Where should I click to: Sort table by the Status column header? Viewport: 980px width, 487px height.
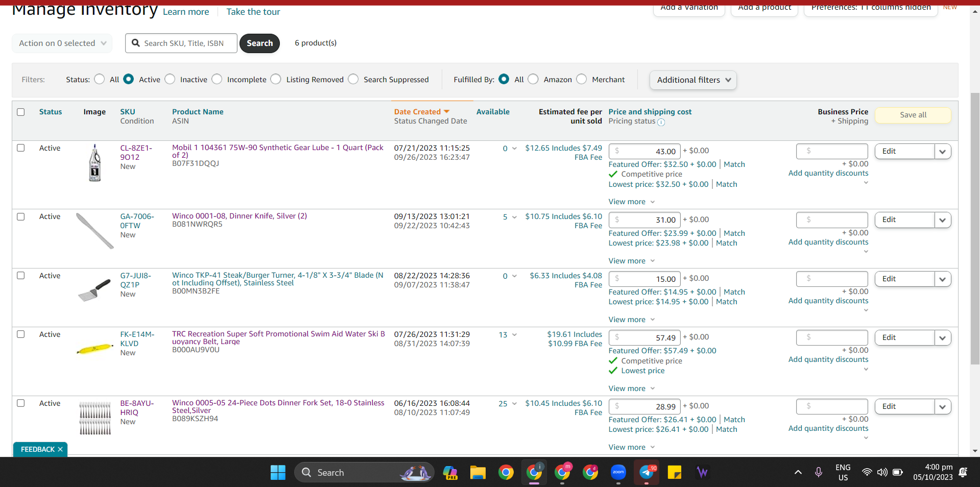click(51, 112)
